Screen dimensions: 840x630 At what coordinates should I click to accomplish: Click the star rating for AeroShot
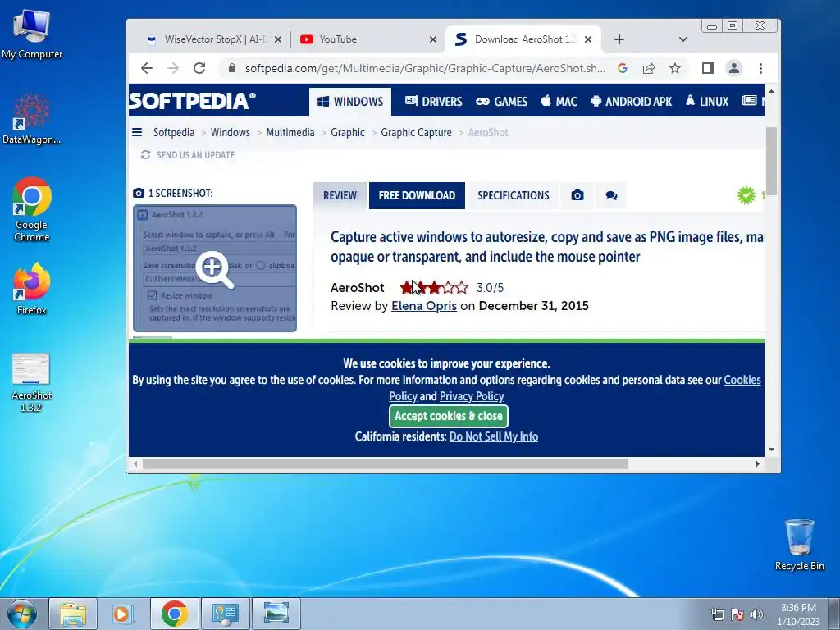point(434,288)
